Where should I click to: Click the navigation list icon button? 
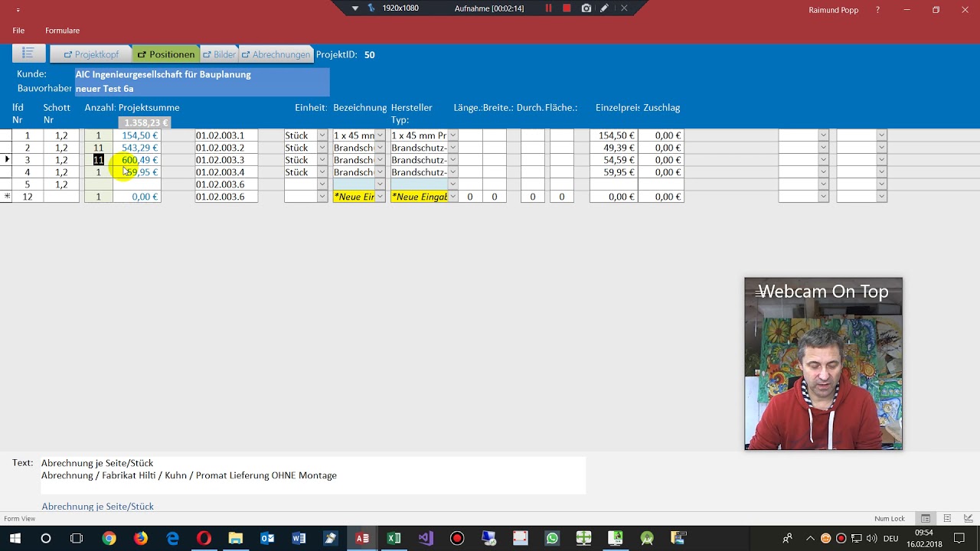coord(28,54)
